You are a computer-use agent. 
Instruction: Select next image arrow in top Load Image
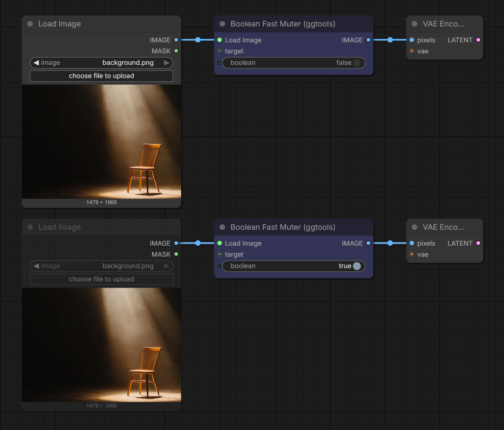click(167, 63)
